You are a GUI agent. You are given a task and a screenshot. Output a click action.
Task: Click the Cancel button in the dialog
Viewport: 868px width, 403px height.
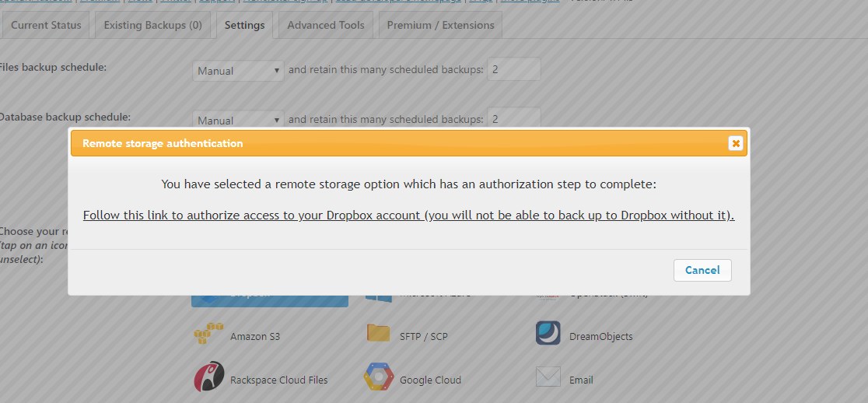point(702,270)
